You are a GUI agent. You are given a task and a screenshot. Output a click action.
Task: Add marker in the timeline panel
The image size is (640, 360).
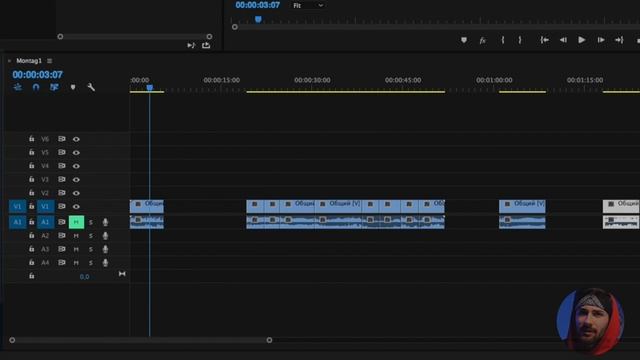pyautogui.click(x=73, y=87)
